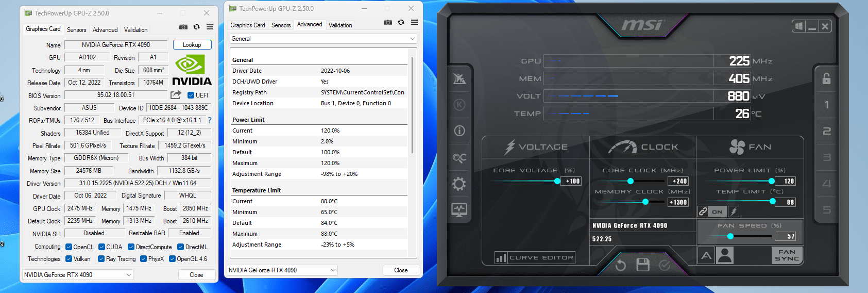Click the fan auto 'A' icon
The width and height of the screenshot is (868, 293).
click(x=706, y=255)
